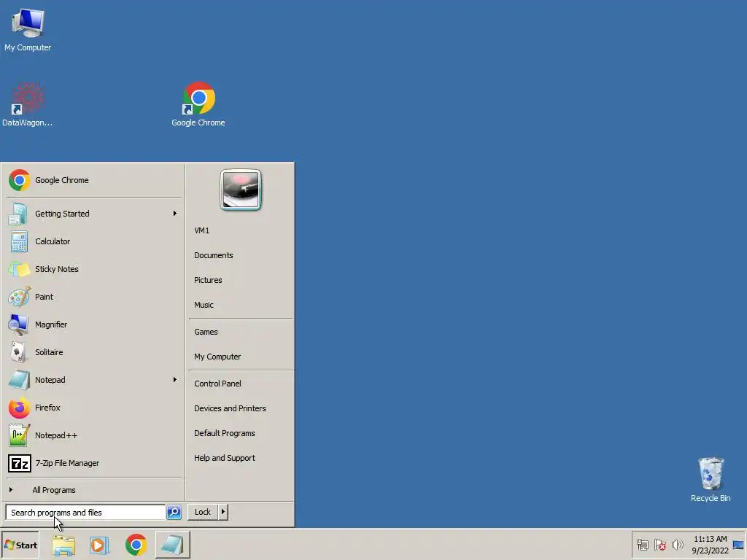Click the Lock button
The height and width of the screenshot is (560, 747).
pyautogui.click(x=203, y=512)
